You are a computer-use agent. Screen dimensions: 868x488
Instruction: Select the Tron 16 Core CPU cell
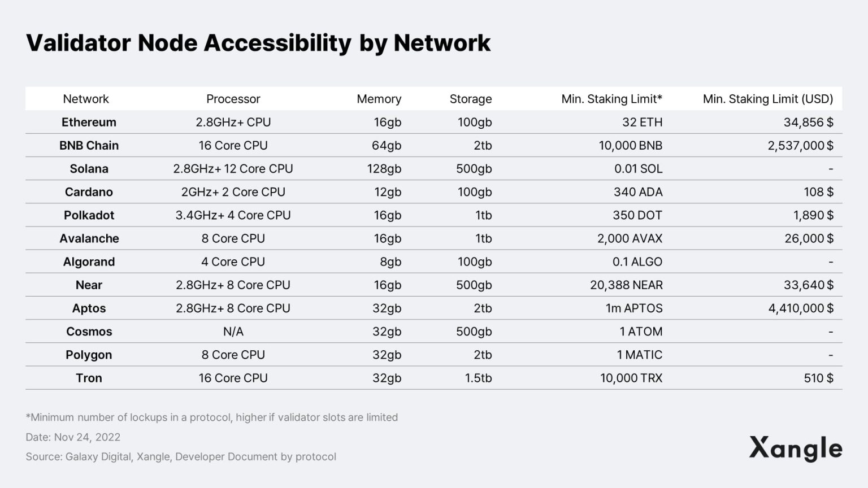233,378
